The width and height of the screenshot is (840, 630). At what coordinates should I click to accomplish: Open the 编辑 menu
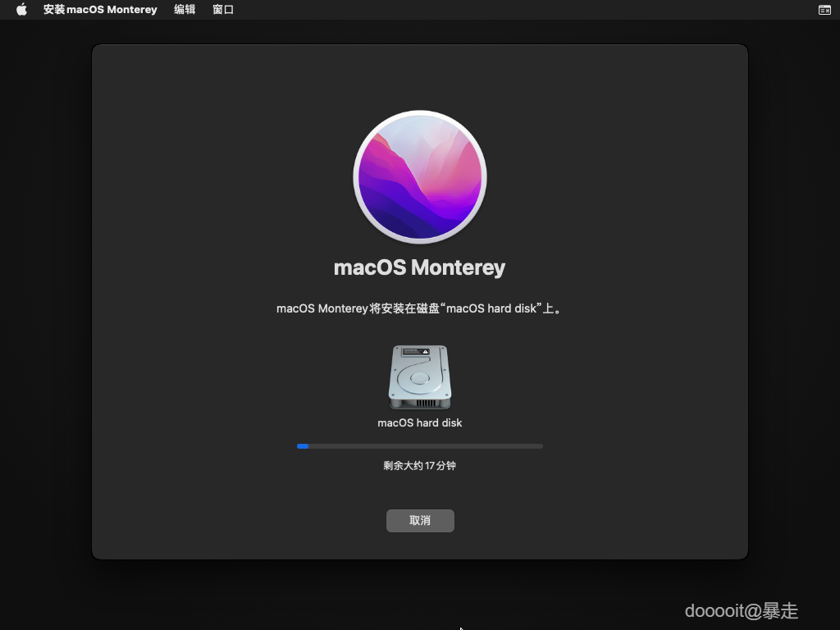click(185, 9)
